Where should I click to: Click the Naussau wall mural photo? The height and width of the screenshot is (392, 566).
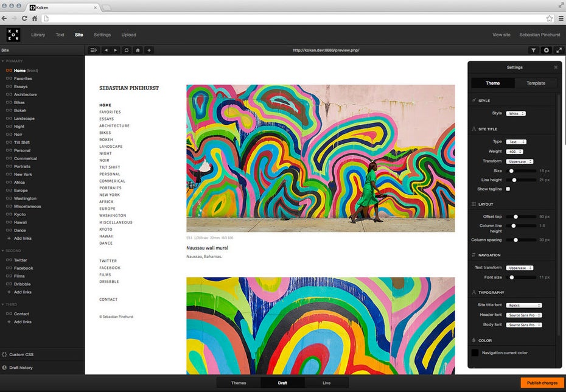(x=321, y=158)
